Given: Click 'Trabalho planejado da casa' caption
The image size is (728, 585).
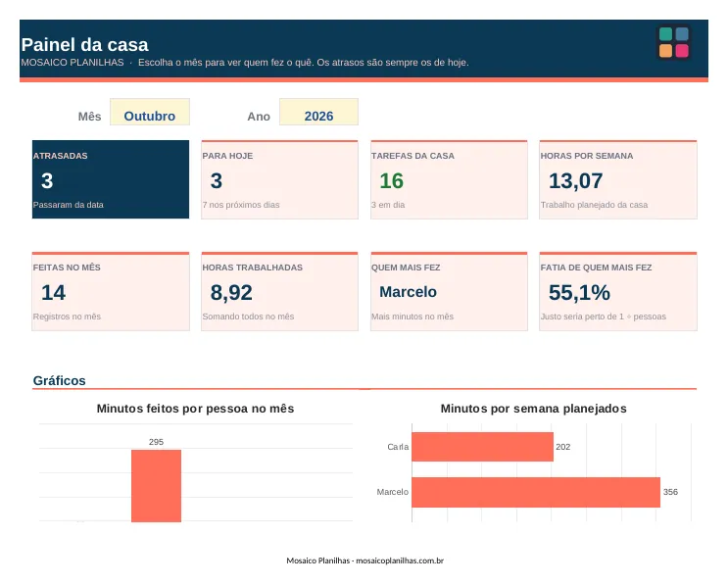Looking at the screenshot, I should click(594, 205).
